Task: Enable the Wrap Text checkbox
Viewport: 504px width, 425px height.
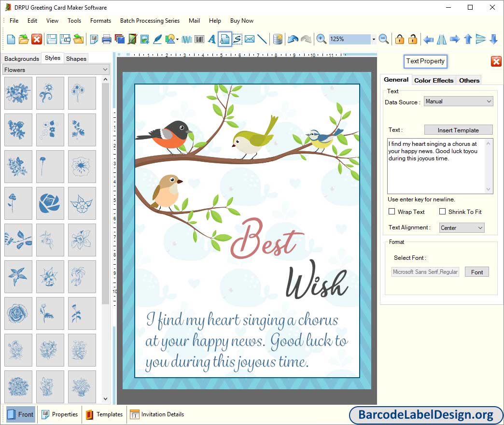Action: [x=392, y=212]
